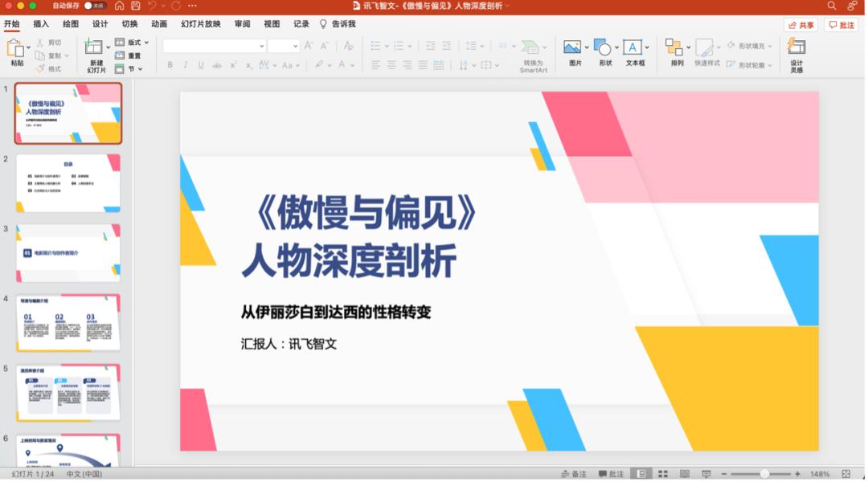Image resolution: width=868 pixels, height=482 pixels.
Task: Open the 设计灵感 design ideas icon
Action: tap(796, 47)
